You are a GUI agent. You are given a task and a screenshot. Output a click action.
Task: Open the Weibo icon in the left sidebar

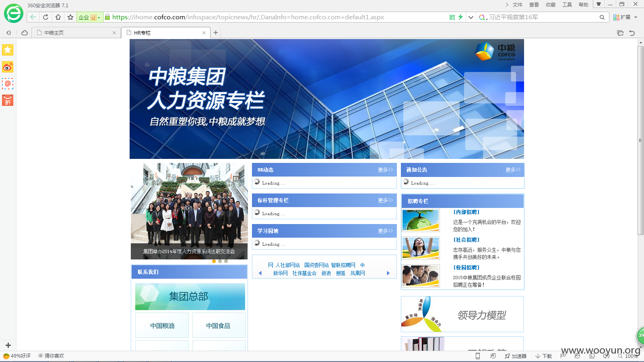coord(8,67)
